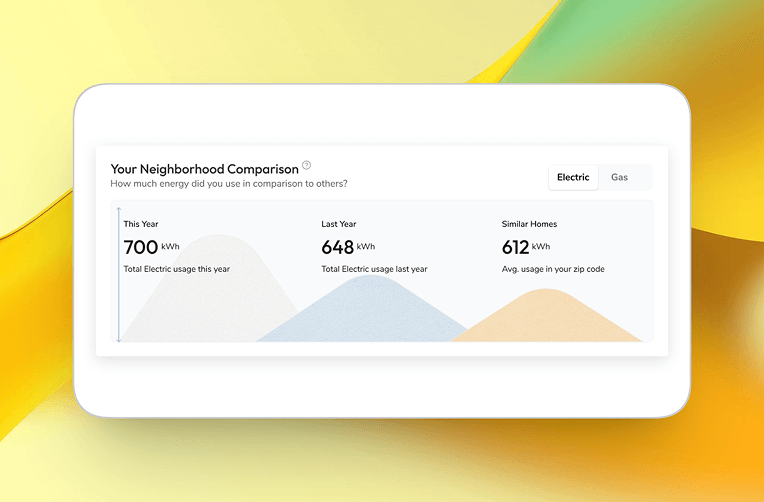Screen dimensions: 764x502
Task: Click the kWh unit beside 612
Action: 541,246
